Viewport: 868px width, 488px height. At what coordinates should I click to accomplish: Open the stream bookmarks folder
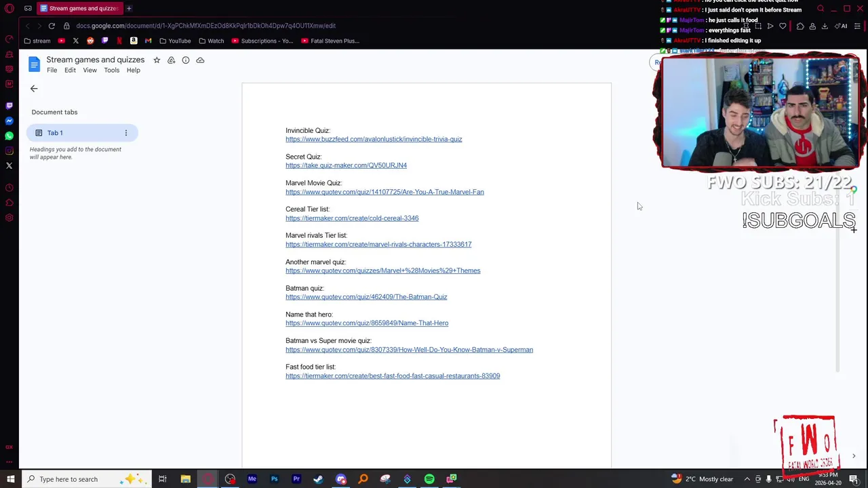[37, 41]
